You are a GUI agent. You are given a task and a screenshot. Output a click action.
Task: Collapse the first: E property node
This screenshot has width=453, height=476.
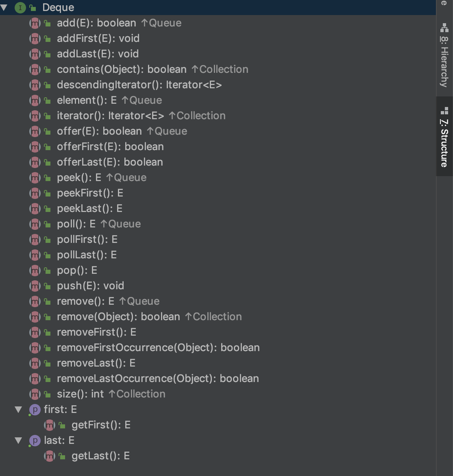click(18, 410)
